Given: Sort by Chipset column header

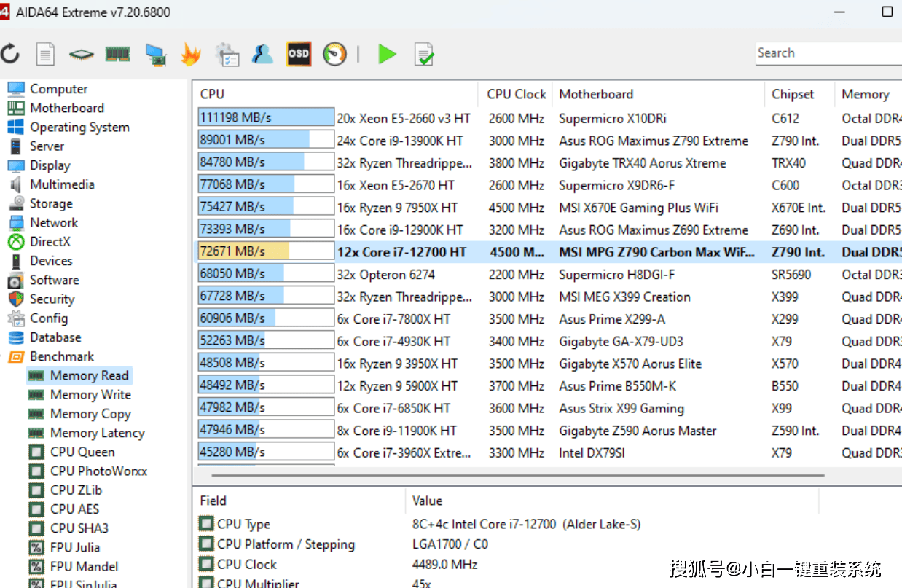Looking at the screenshot, I should [x=800, y=94].
